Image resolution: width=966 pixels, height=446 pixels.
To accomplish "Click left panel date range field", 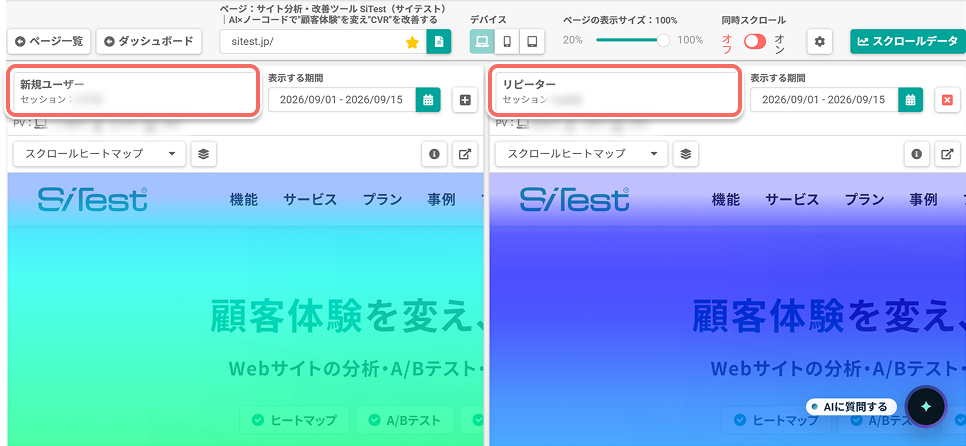I will coord(342,99).
